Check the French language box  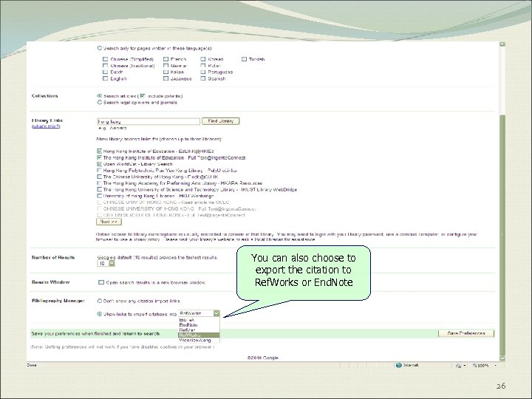(166, 59)
